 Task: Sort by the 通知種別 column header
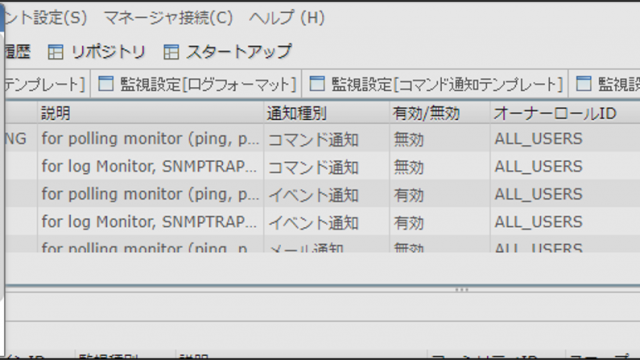pyautogui.click(x=327, y=113)
